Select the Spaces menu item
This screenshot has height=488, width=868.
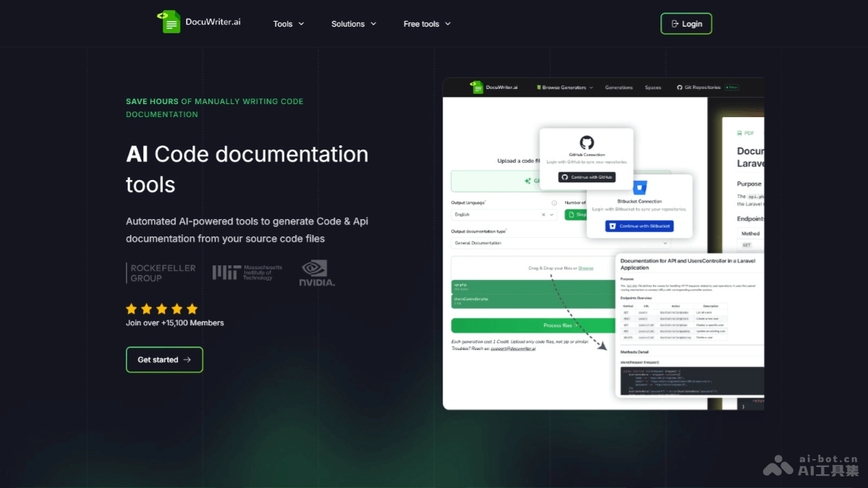pyautogui.click(x=652, y=87)
